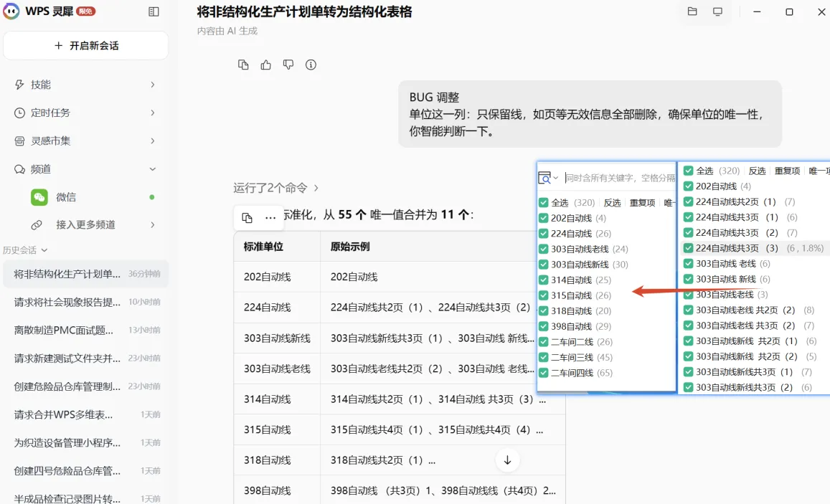The image size is (830, 504).
Task: Select the 314自动线 standard unit cell
Action: (277, 399)
